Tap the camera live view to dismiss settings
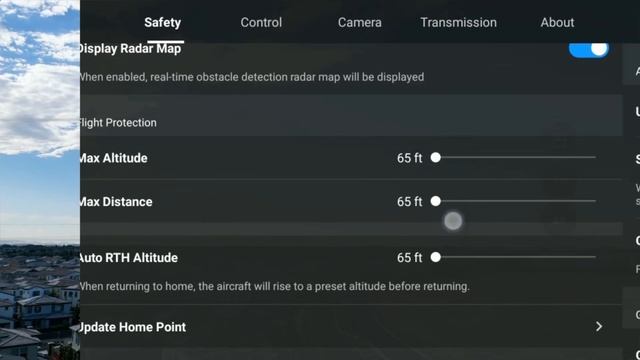The width and height of the screenshot is (640, 360). [x=40, y=180]
